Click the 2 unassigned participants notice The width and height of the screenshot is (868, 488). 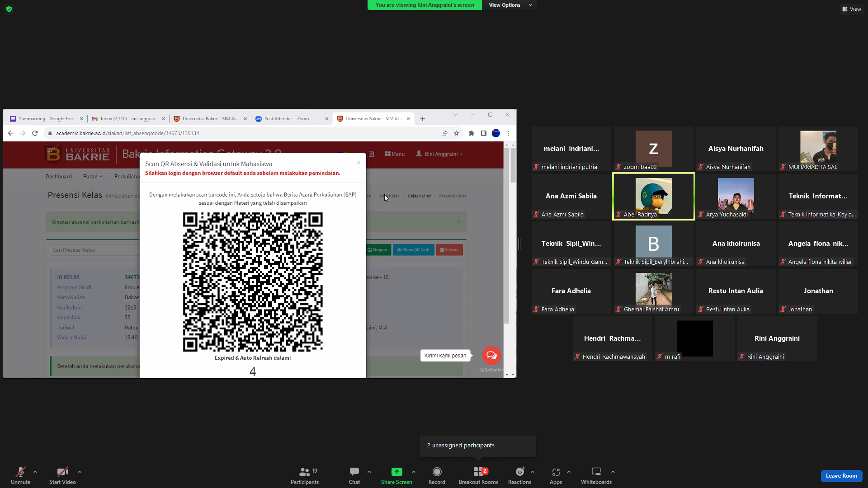(478, 446)
